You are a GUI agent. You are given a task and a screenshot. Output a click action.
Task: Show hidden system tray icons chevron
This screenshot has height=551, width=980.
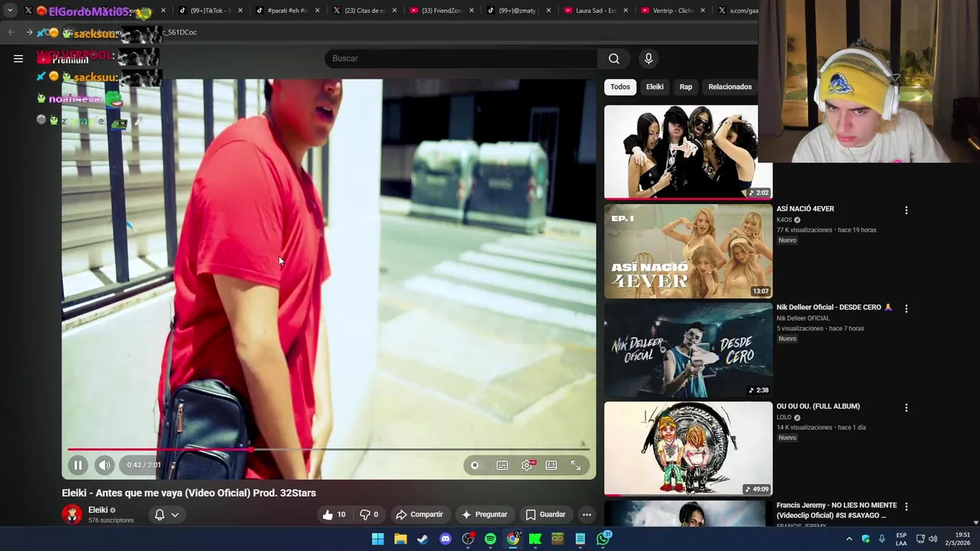pyautogui.click(x=849, y=539)
